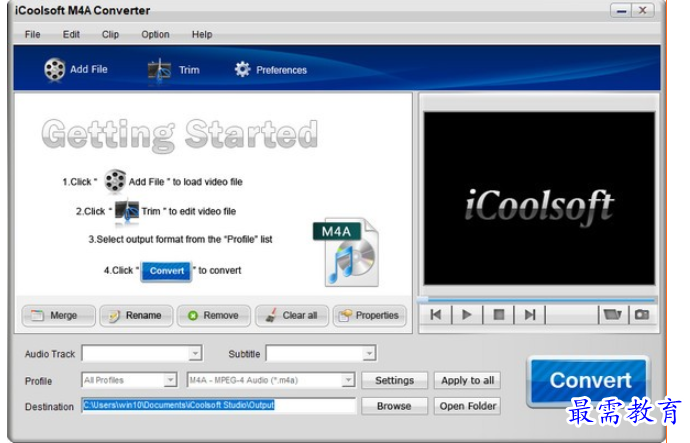Click the Destination path field
Image resolution: width=690 pixels, height=443 pixels.
(x=218, y=405)
